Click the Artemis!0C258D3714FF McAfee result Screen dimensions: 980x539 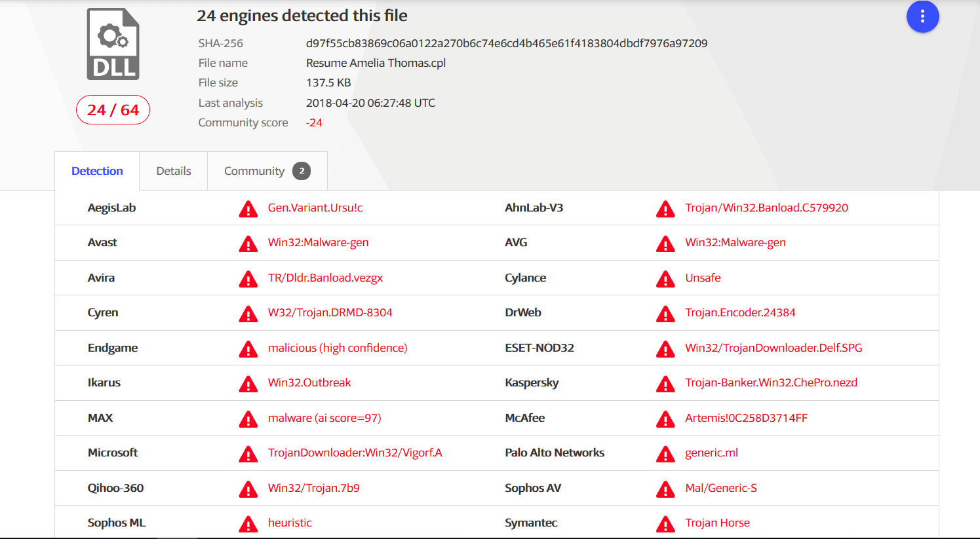(x=746, y=418)
